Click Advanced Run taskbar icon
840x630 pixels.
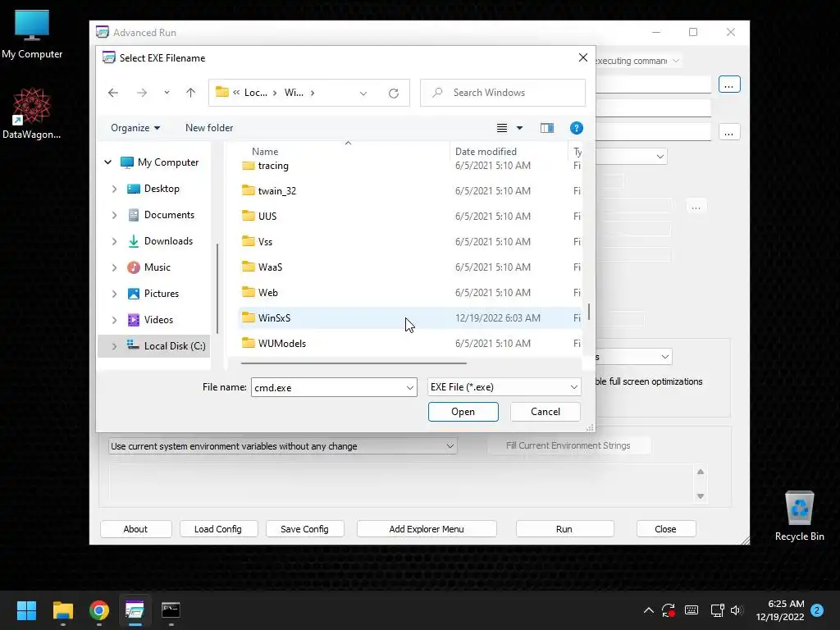[x=135, y=610]
